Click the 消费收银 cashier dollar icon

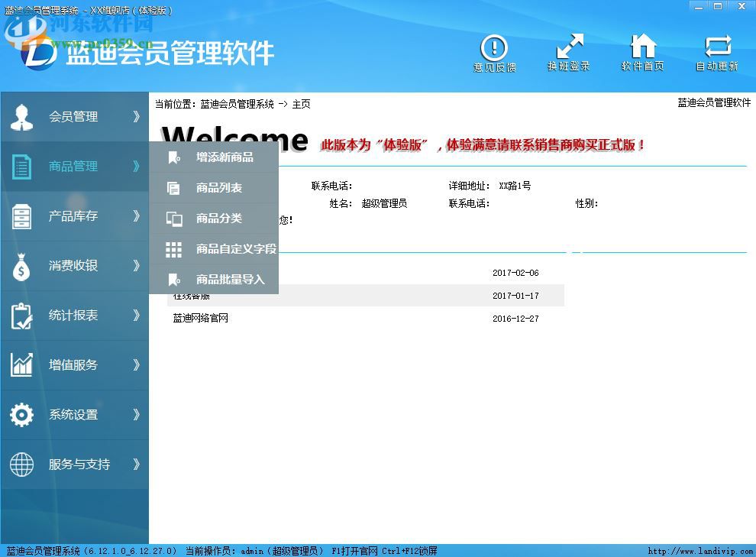point(21,265)
